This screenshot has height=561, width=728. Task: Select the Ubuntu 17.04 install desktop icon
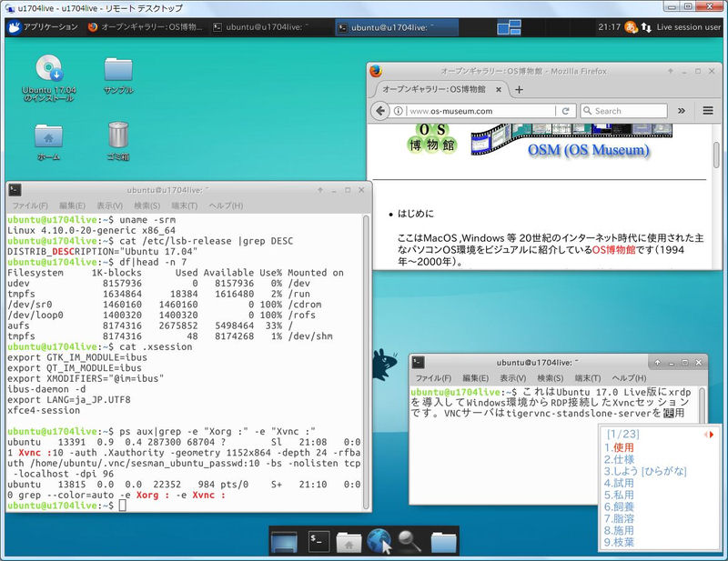[x=49, y=78]
